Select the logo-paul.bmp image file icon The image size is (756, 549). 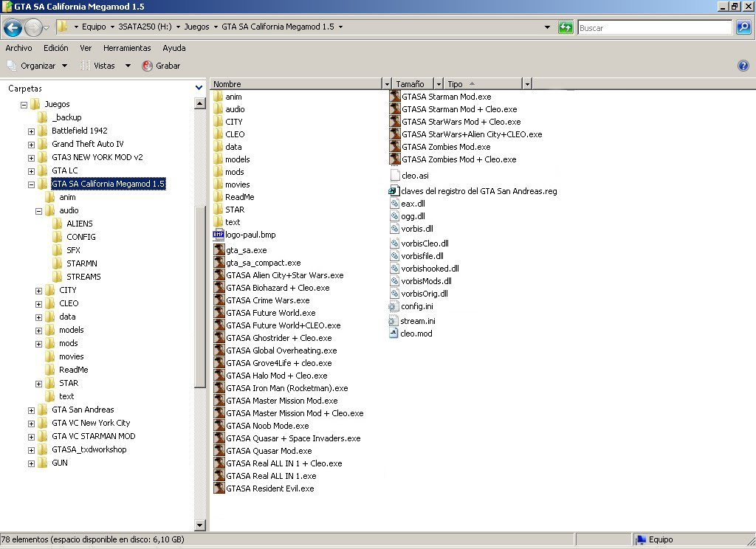point(219,235)
